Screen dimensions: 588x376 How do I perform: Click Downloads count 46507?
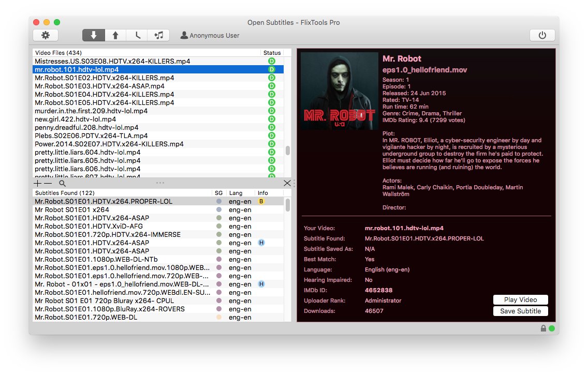[374, 311]
